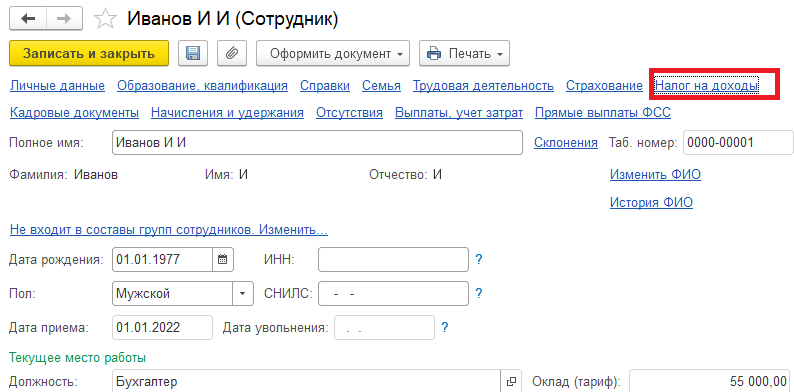Image resolution: width=794 pixels, height=392 pixels.
Task: Open Налог на доходы link
Action: (x=707, y=86)
